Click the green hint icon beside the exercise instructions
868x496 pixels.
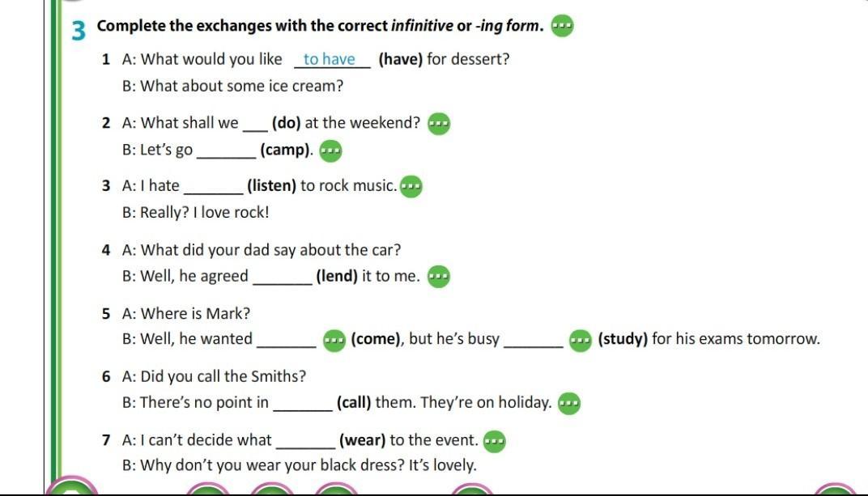(561, 26)
